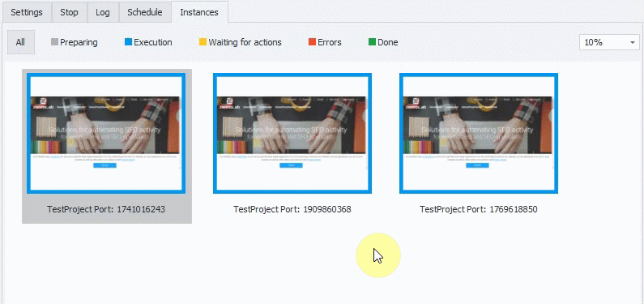Open the Log tab
This screenshot has height=304, width=644.
103,12
